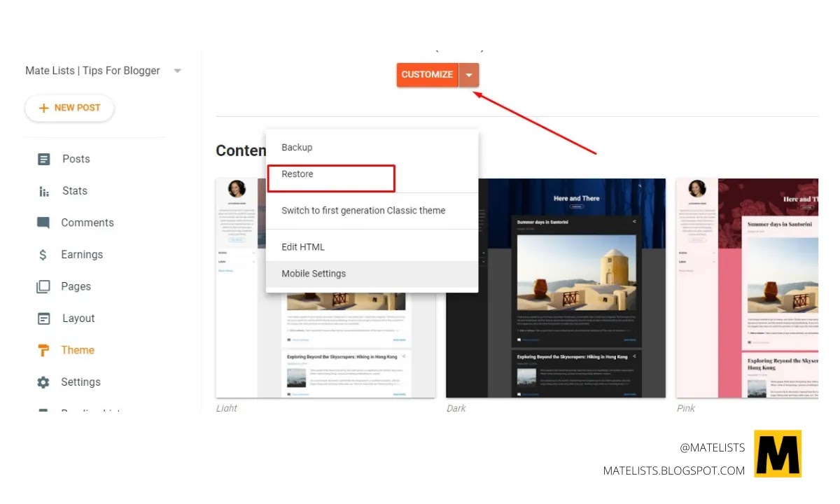Open Posts in the sidebar
The image size is (840, 504).
[x=76, y=159]
